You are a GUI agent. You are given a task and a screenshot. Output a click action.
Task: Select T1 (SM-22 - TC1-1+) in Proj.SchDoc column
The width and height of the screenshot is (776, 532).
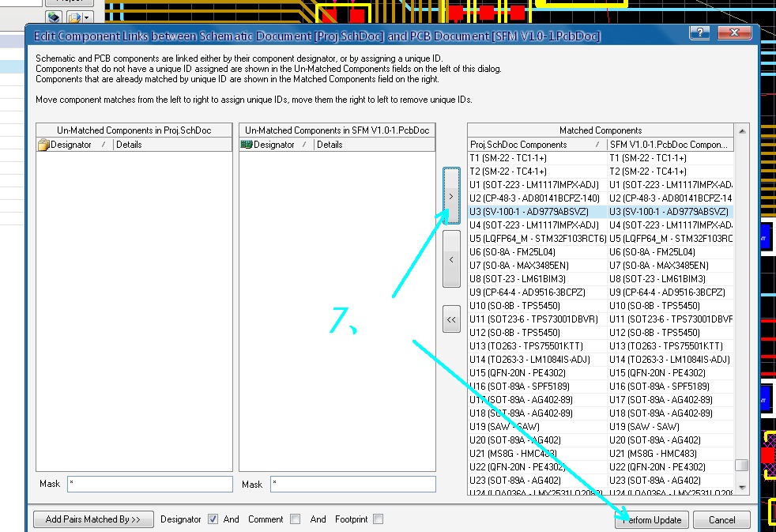pos(537,158)
